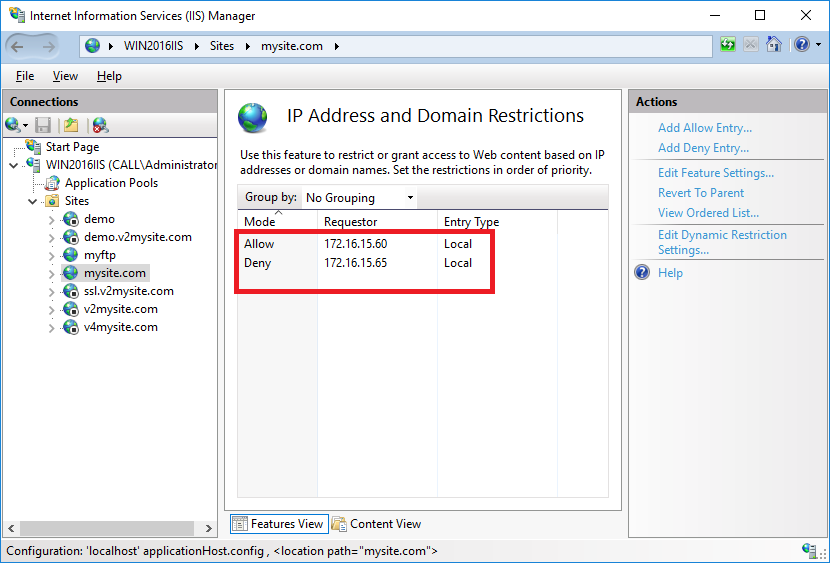Click the IIS Manager title bar icon
The width and height of the screenshot is (830, 563).
click(x=17, y=15)
